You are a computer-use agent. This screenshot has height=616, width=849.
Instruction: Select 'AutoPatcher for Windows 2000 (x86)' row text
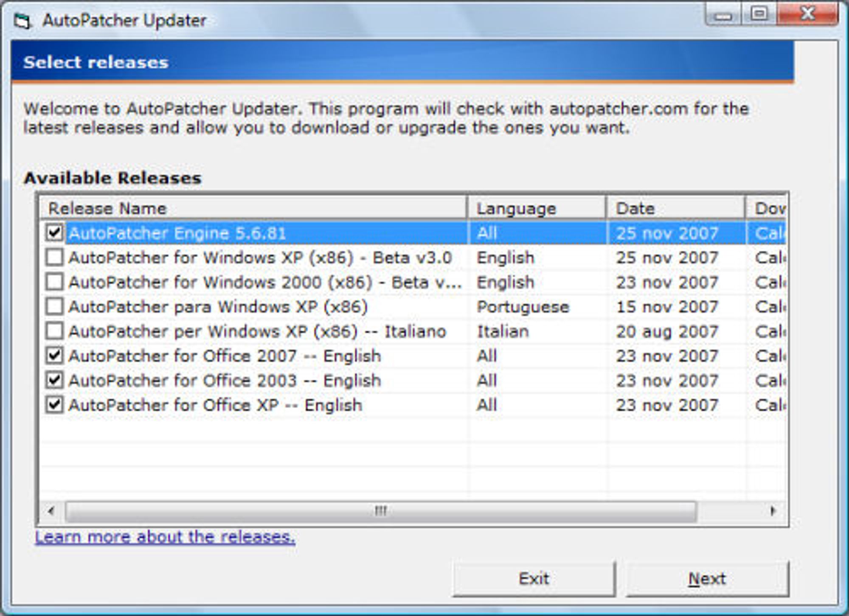pyautogui.click(x=265, y=282)
